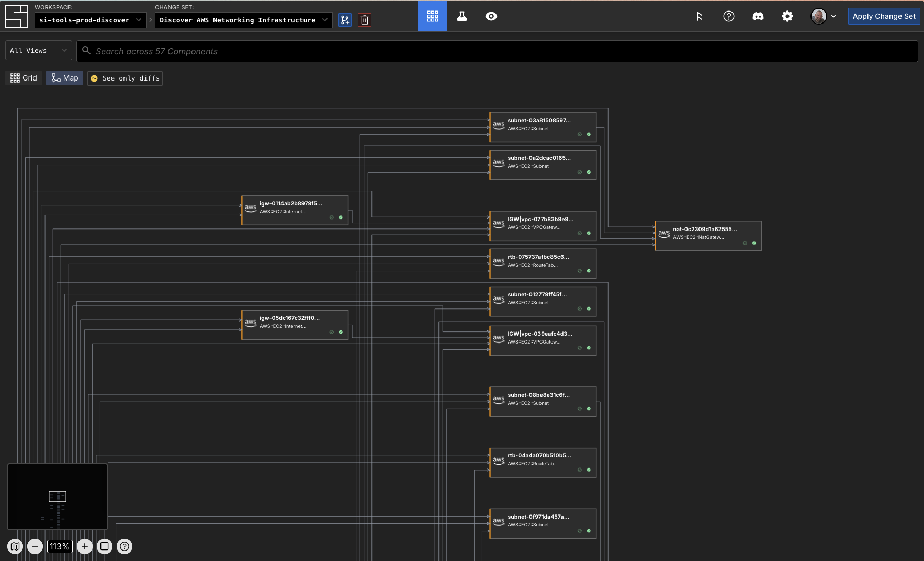The height and width of the screenshot is (561, 924).
Task: Click the help question mark in top bar
Action: pos(728,16)
